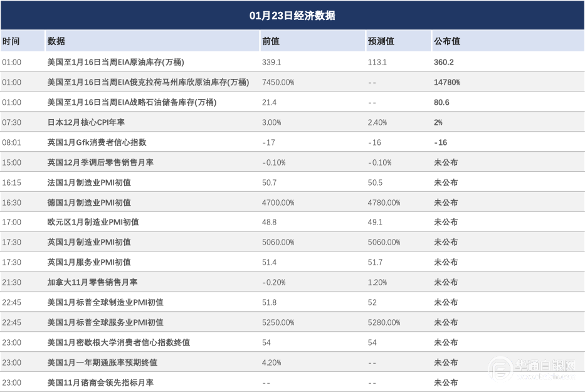Select the 英国1月Gfk消费者信心指数 row

tap(97, 142)
